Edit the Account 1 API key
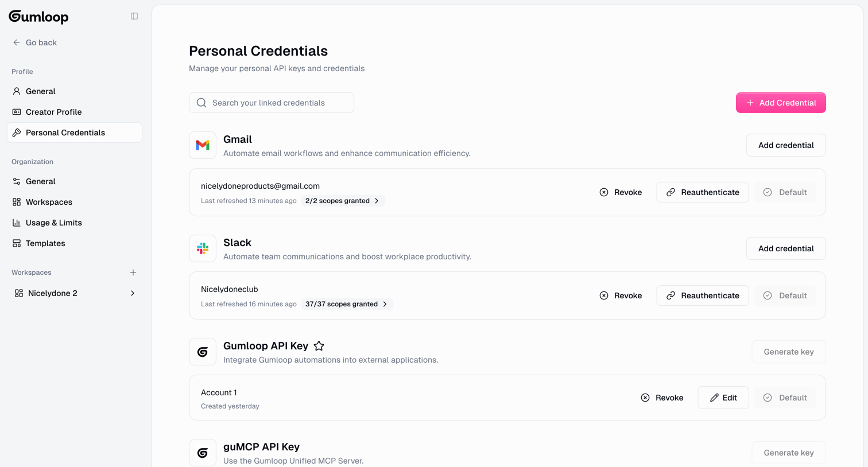Image resolution: width=868 pixels, height=467 pixels. (723, 398)
